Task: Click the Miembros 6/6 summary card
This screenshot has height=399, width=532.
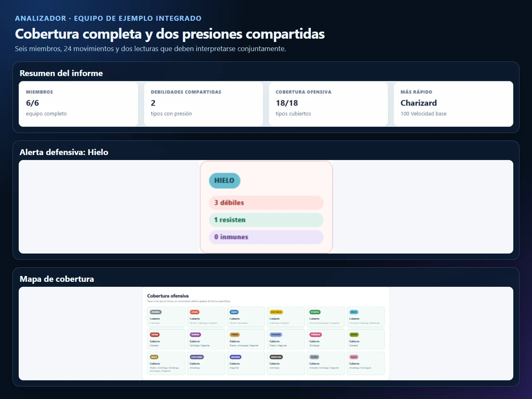Action: 79,104
